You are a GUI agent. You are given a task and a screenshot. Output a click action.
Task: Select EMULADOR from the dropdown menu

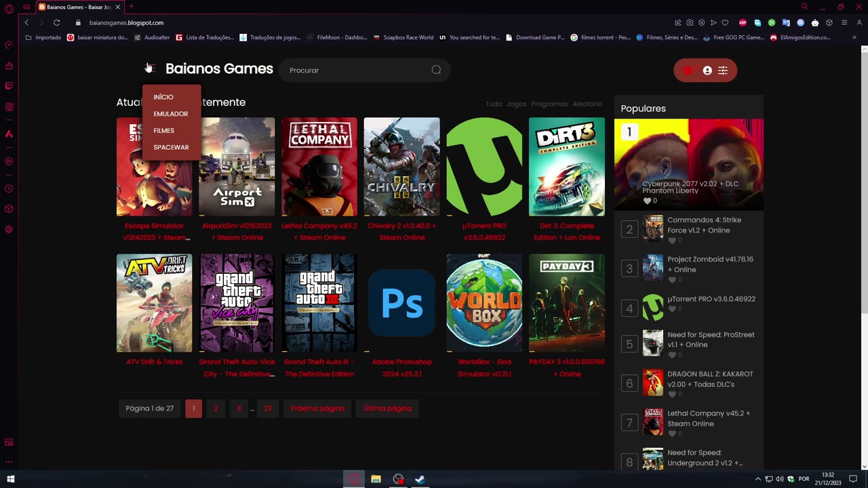click(171, 114)
